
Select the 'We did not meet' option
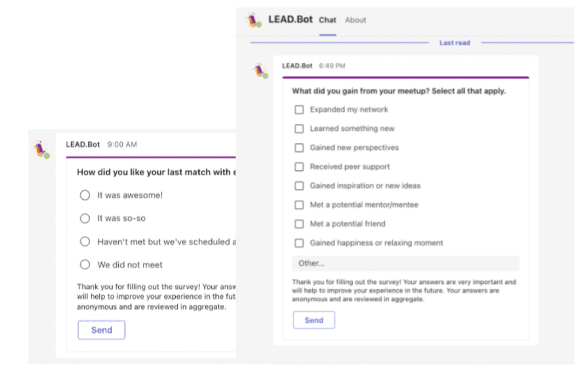(x=85, y=264)
